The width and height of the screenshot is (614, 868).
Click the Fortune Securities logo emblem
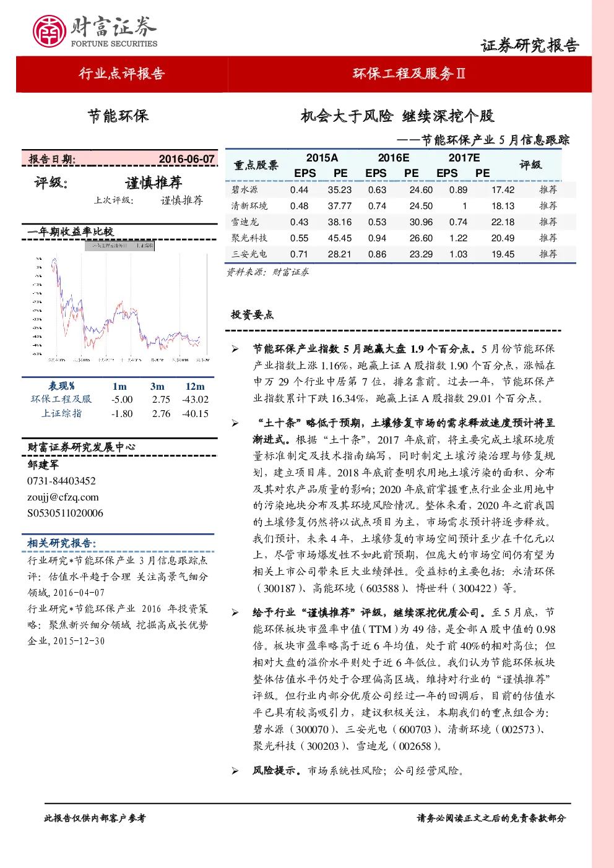50,31
